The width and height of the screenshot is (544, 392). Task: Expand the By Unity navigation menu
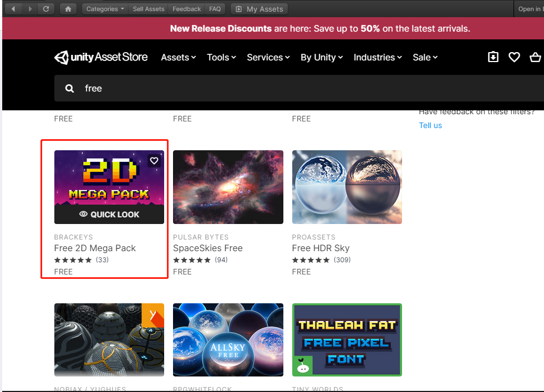[x=322, y=57]
